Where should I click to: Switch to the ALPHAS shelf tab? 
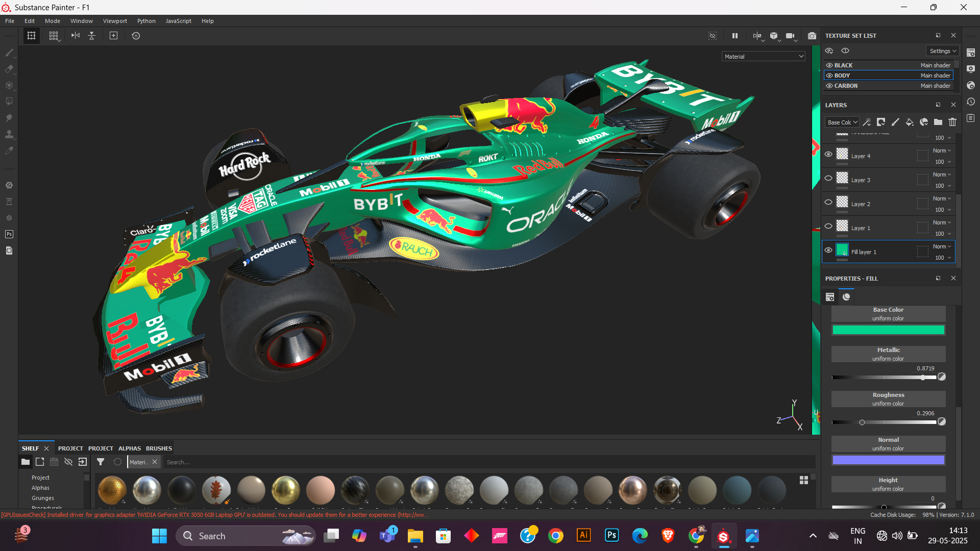(130, 448)
